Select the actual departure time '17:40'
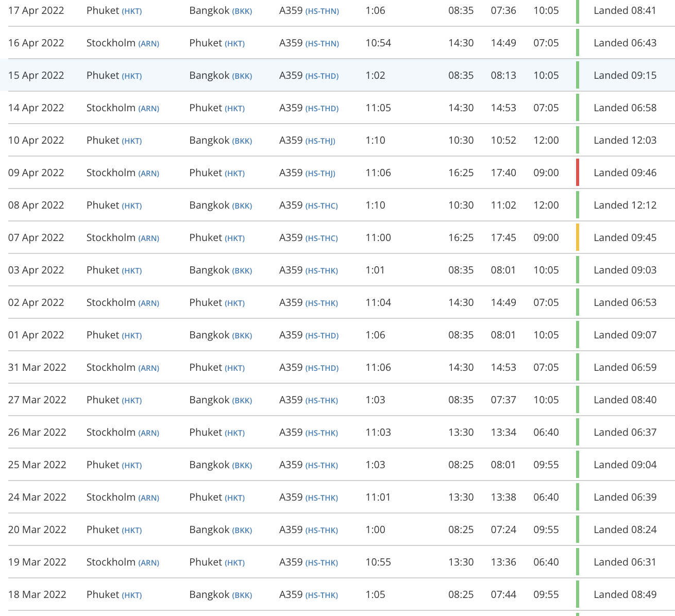Viewport: 675px width, 616px height. coord(503,173)
